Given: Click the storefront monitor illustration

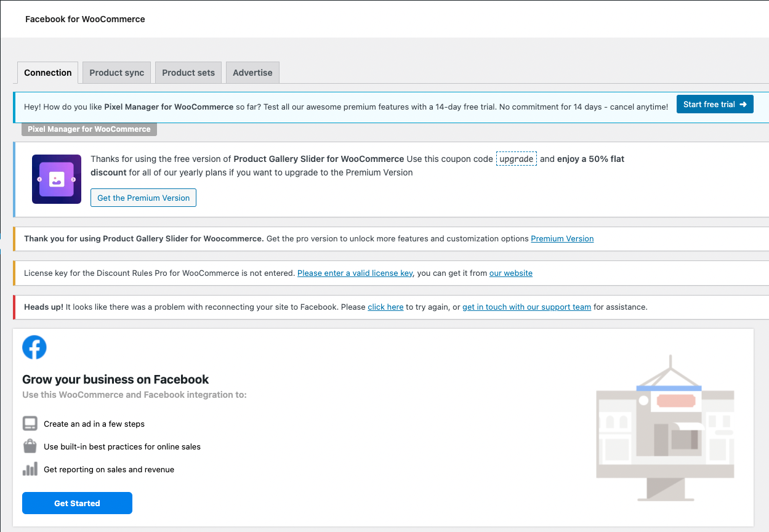Looking at the screenshot, I should (665, 428).
